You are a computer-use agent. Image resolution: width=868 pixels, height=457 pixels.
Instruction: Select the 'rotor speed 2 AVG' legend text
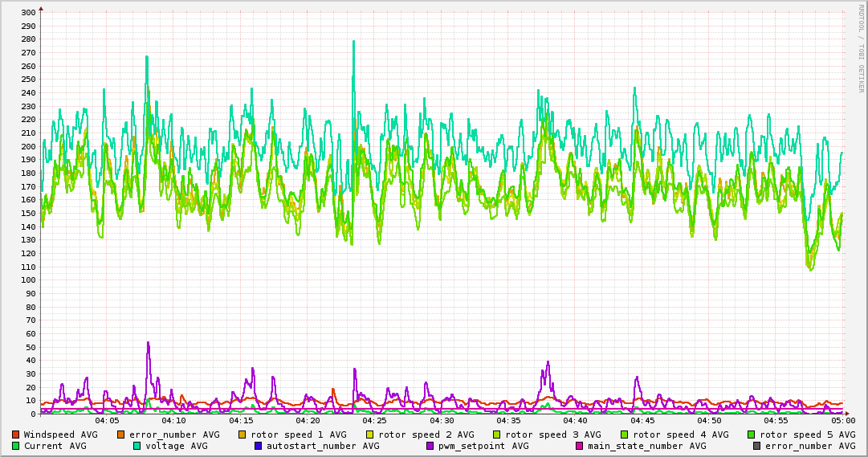[426, 435]
